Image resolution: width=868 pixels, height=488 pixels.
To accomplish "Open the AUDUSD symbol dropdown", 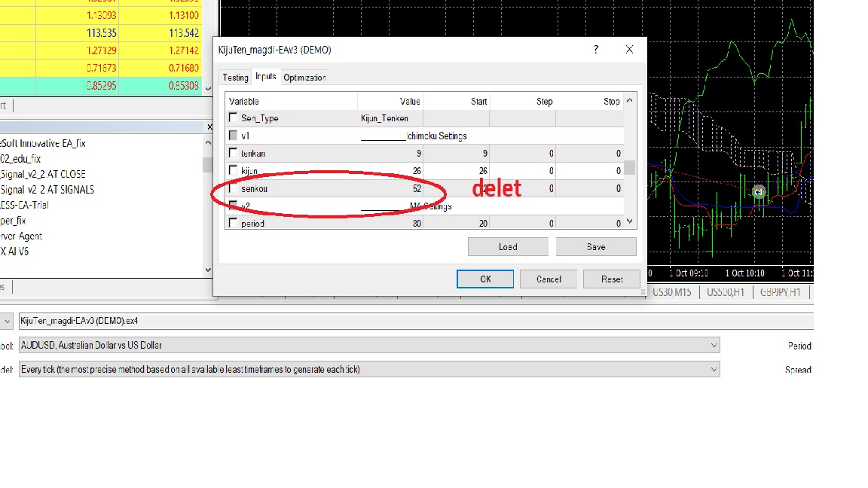I will coord(714,345).
